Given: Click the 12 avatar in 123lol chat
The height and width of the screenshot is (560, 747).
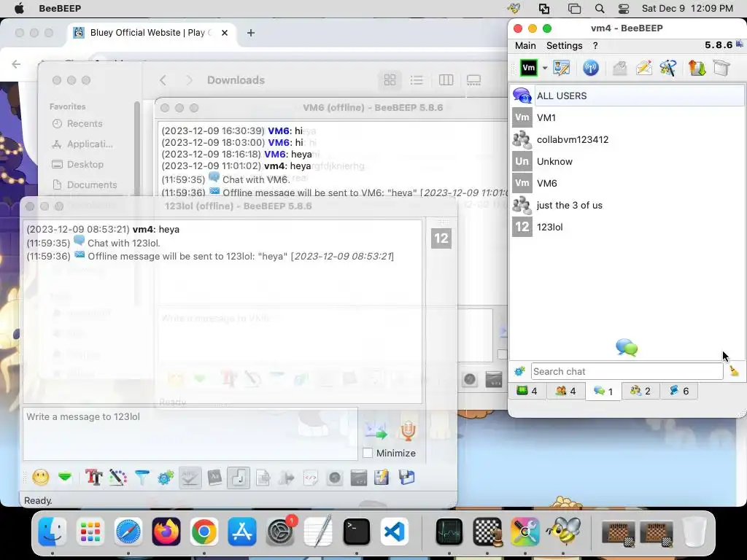Looking at the screenshot, I should click(441, 238).
